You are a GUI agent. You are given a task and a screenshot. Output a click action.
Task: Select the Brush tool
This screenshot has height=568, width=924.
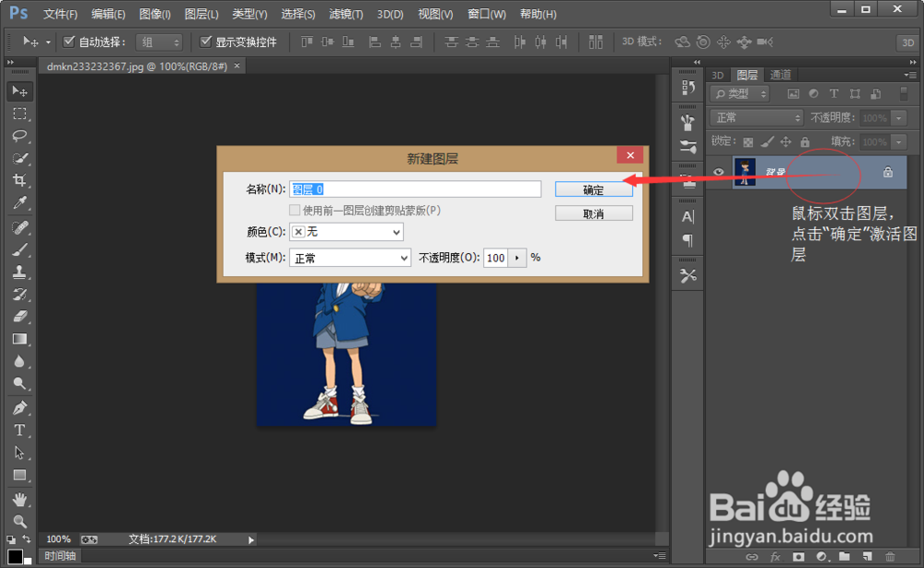pos(19,249)
